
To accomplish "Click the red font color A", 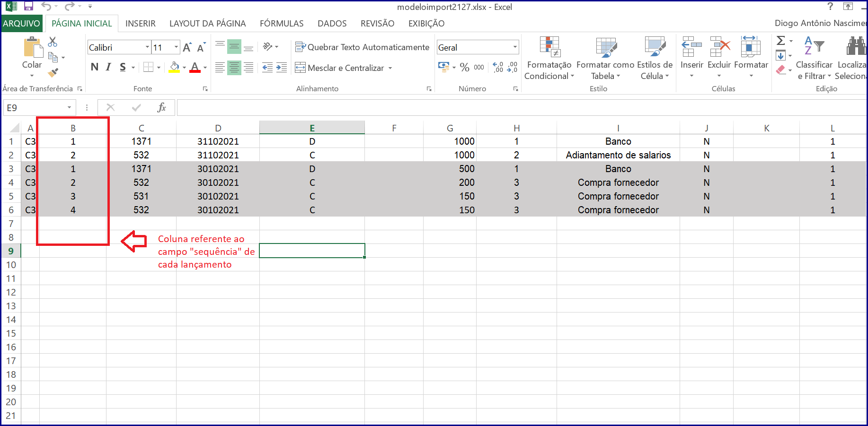I will [195, 67].
